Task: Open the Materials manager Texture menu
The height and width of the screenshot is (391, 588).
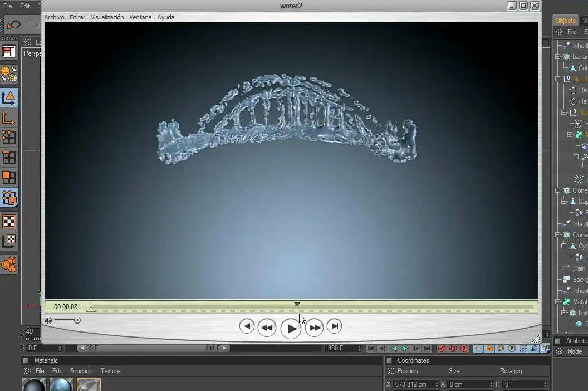Action: (111, 371)
